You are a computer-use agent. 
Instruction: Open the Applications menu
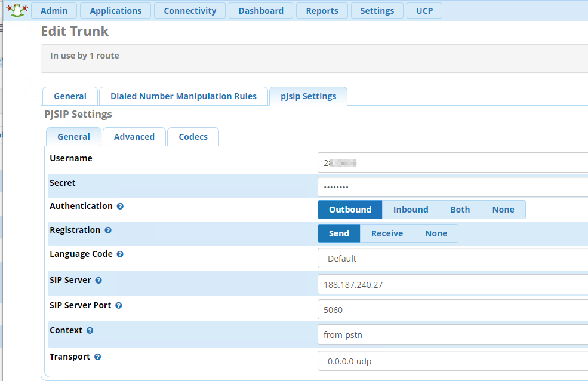[116, 11]
